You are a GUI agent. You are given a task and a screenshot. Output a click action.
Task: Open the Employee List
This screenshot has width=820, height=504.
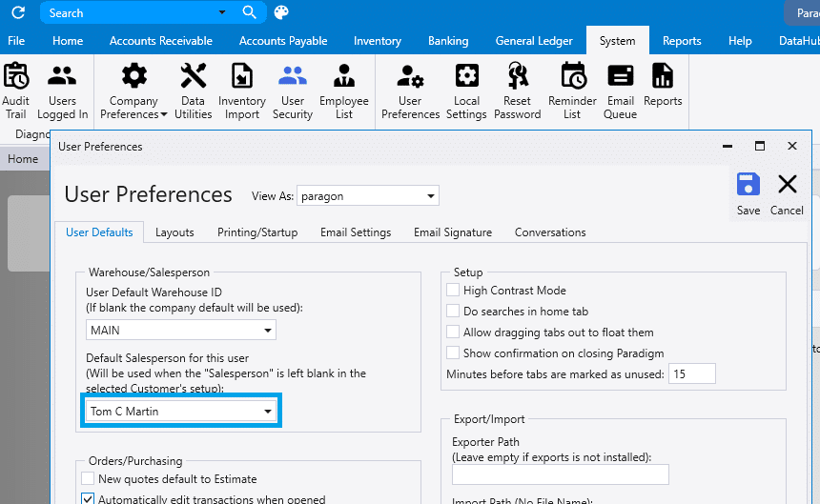[344, 91]
